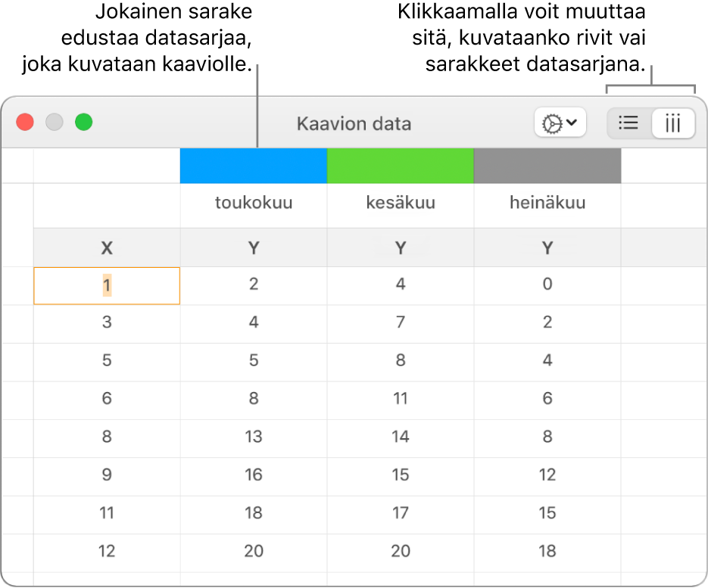Select kesäkuu cell in X row 1

click(x=400, y=285)
